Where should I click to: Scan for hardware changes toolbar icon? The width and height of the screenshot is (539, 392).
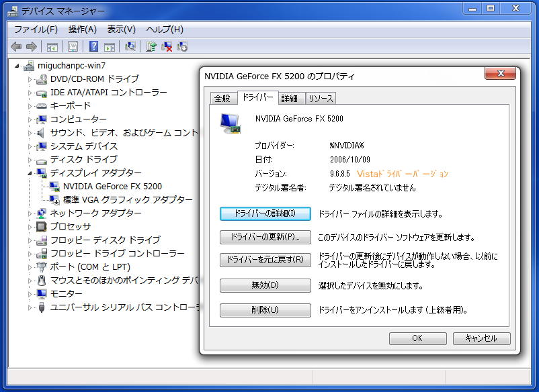click(x=130, y=46)
